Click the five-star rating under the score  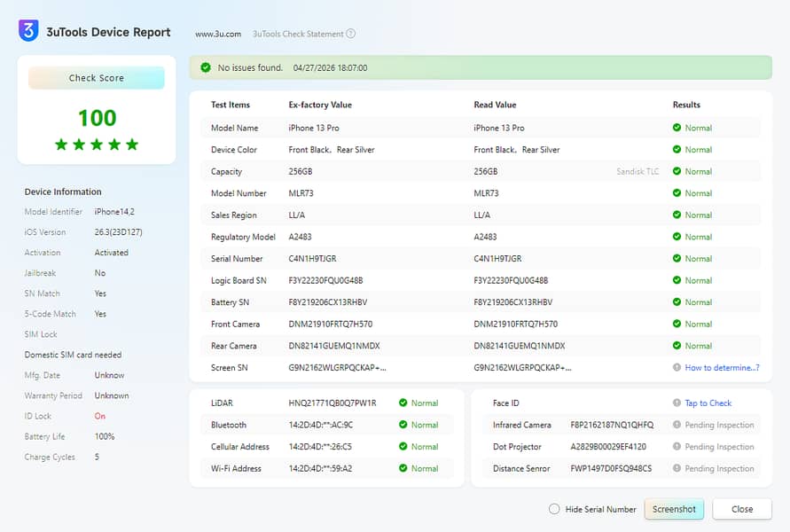coord(97,145)
